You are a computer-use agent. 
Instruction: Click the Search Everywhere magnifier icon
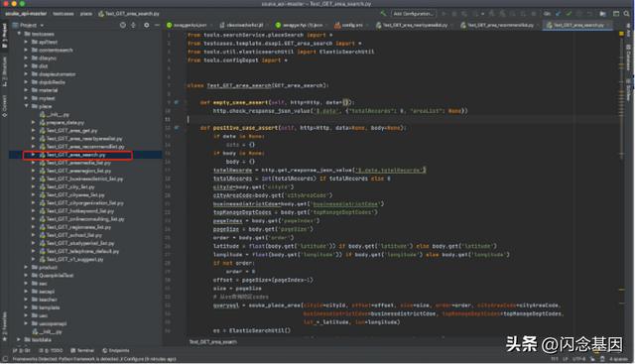click(x=626, y=14)
